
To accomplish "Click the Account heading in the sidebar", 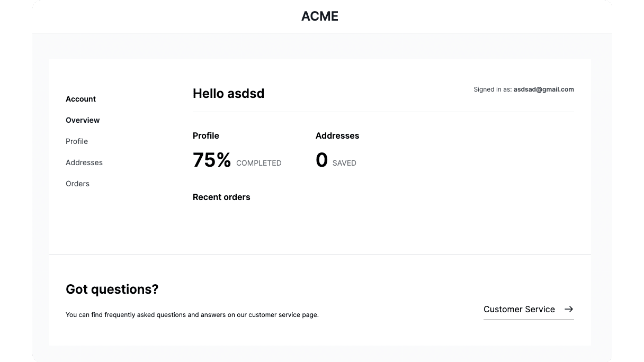I will point(80,99).
